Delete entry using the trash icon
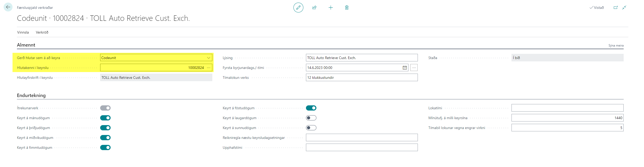 [347, 8]
